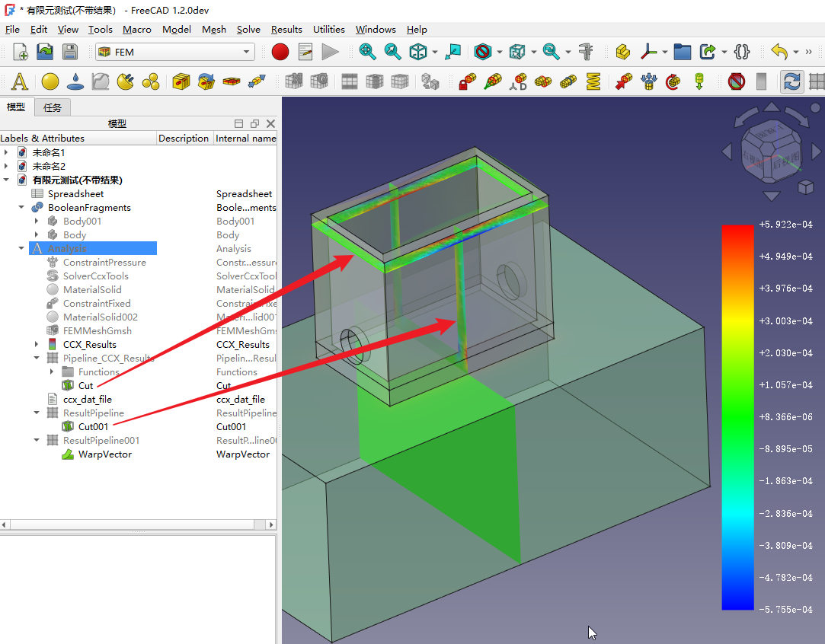Click the Description column header
This screenshot has height=644, width=825.
click(x=183, y=138)
